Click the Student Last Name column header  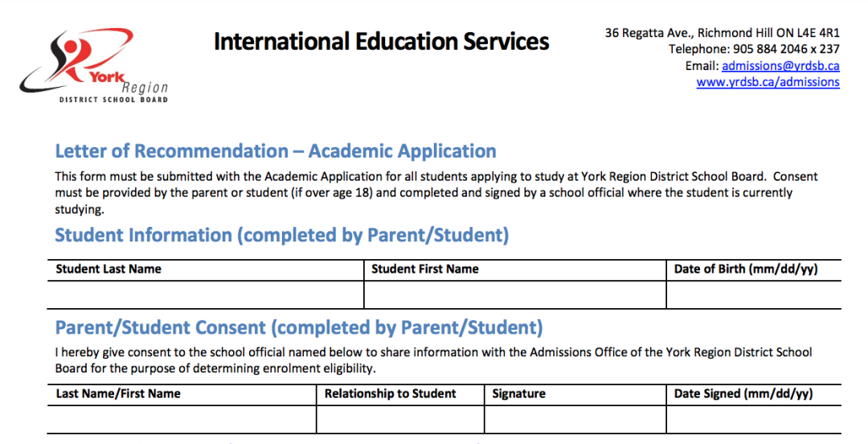pyautogui.click(x=108, y=269)
